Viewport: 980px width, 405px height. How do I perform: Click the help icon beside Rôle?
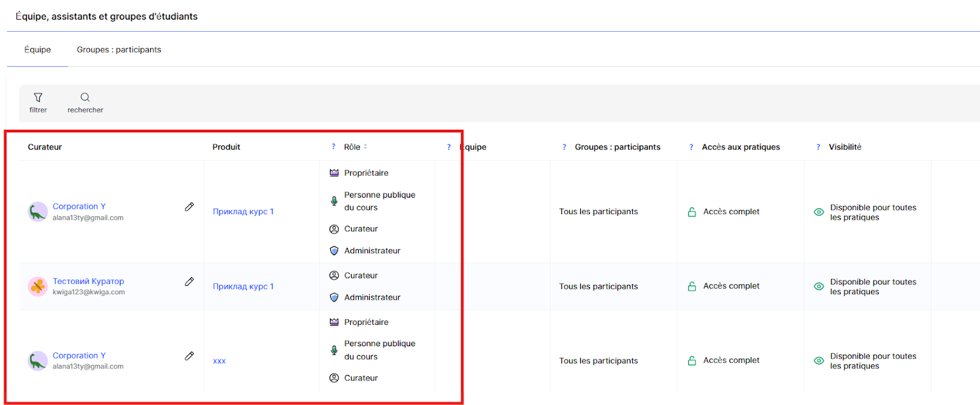pos(333,147)
